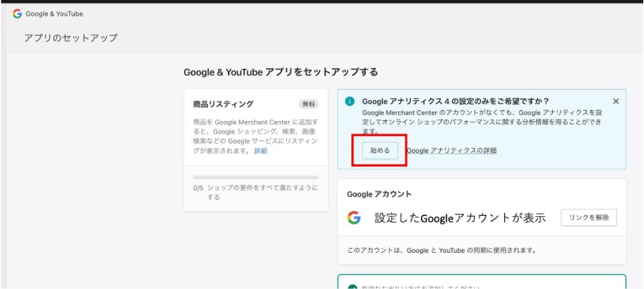This screenshot has width=644, height=289.
Task: Click the ショップの要件をすべて満たすようにする text
Action: (262, 192)
